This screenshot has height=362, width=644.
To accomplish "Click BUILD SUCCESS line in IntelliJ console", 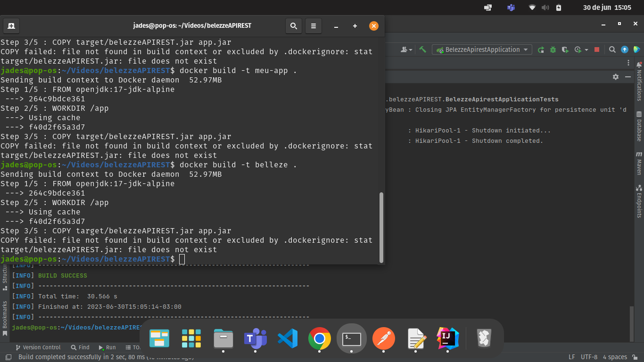I will click(62, 275).
